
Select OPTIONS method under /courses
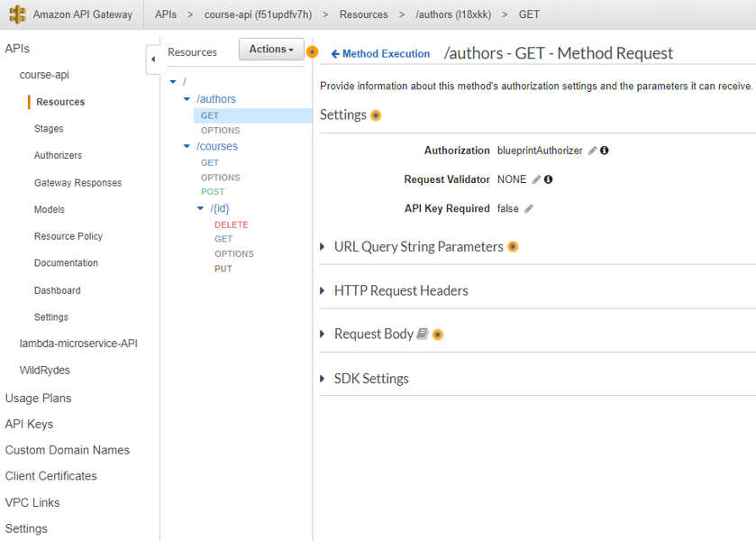point(221,178)
